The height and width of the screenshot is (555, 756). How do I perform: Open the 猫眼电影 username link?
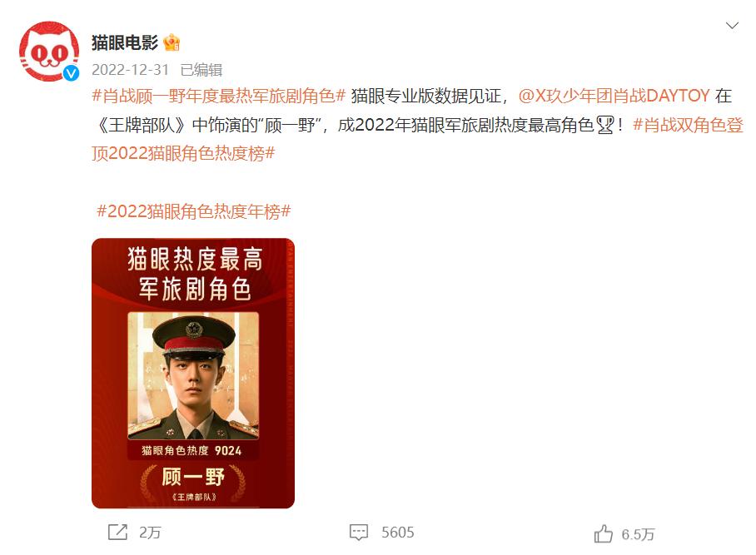(x=125, y=43)
